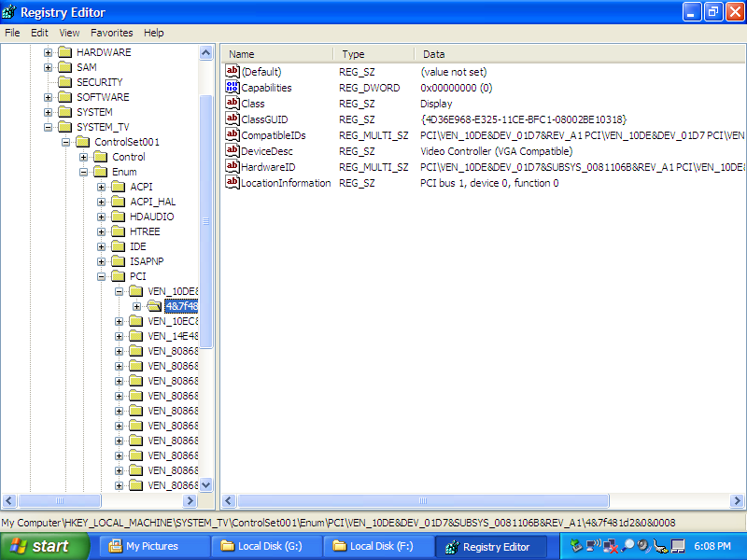
Task: Open the View menu
Action: 69,33
